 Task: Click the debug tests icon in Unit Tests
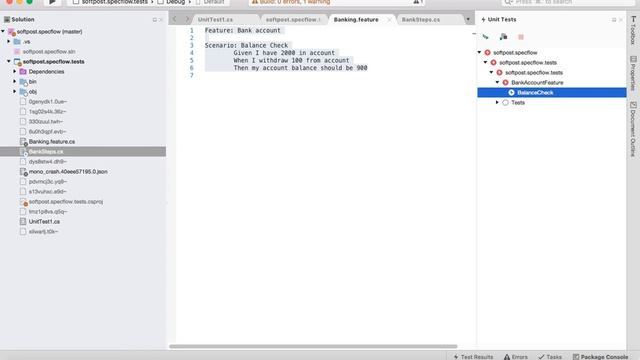503,37
